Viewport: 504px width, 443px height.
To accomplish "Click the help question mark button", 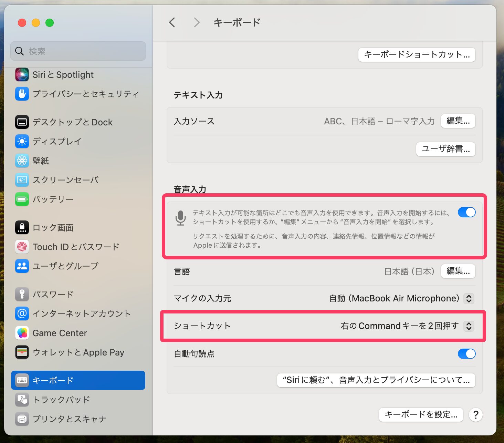I will pyautogui.click(x=475, y=415).
